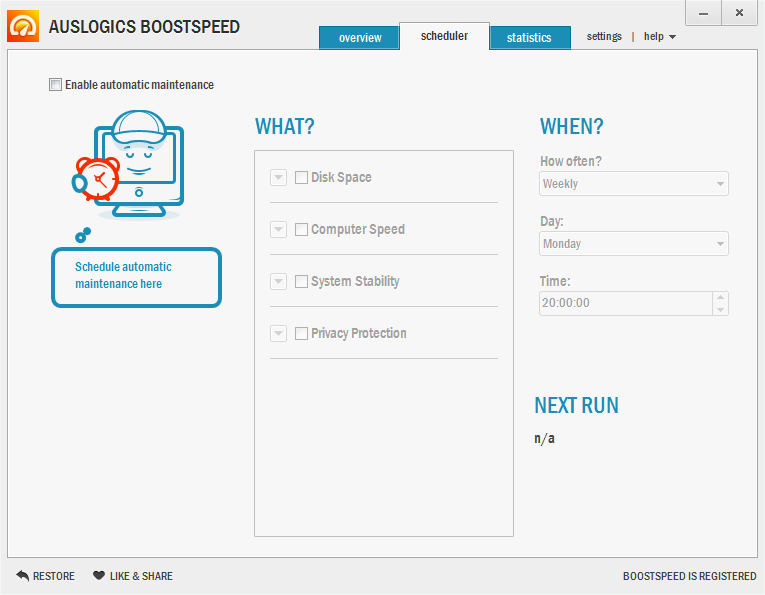Select the Privacy Protection checkbox

pos(302,334)
